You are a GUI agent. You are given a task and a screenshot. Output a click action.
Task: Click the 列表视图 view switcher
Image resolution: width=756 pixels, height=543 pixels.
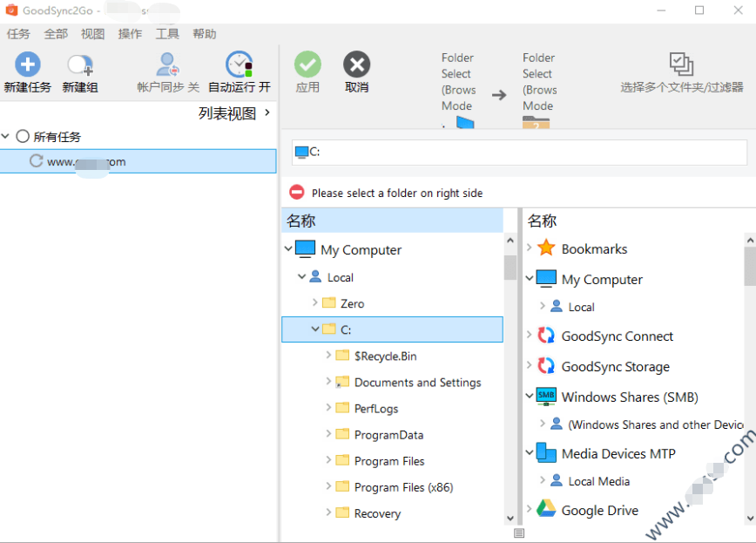pos(234,113)
